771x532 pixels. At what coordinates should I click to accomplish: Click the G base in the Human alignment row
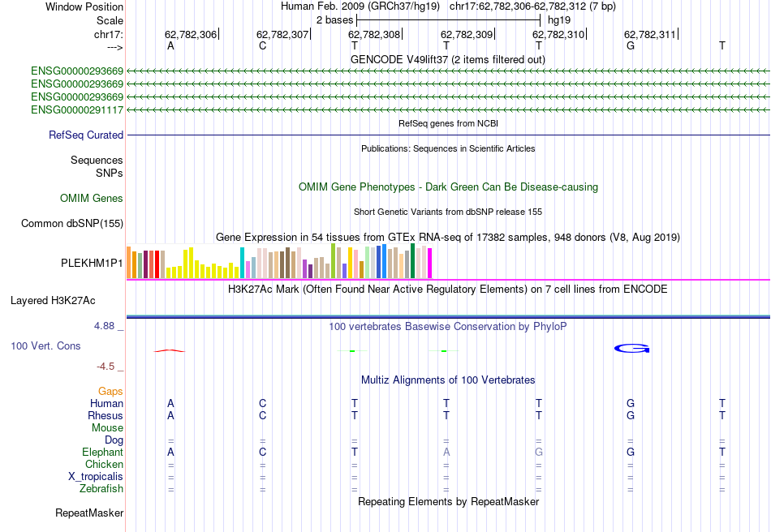[631, 403]
